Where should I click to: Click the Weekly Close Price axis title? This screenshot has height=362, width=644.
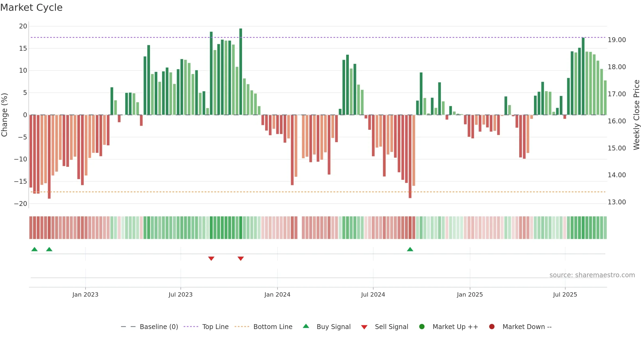pos(636,115)
